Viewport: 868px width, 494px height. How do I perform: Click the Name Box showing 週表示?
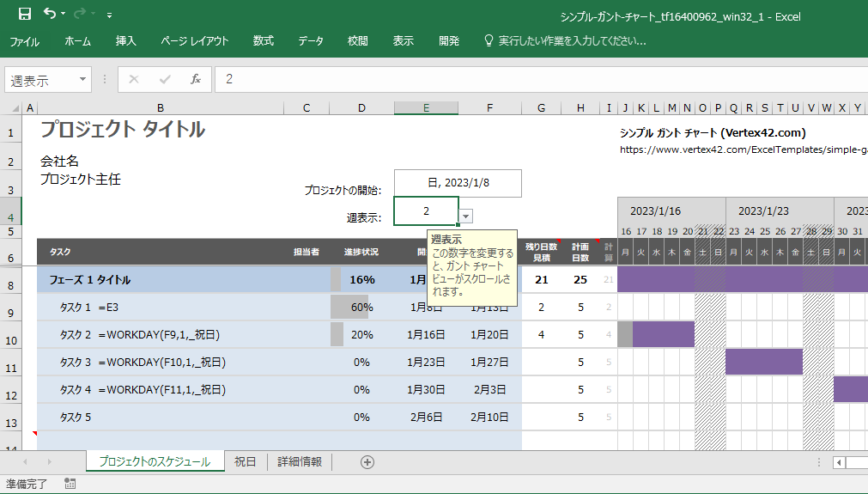click(40, 80)
